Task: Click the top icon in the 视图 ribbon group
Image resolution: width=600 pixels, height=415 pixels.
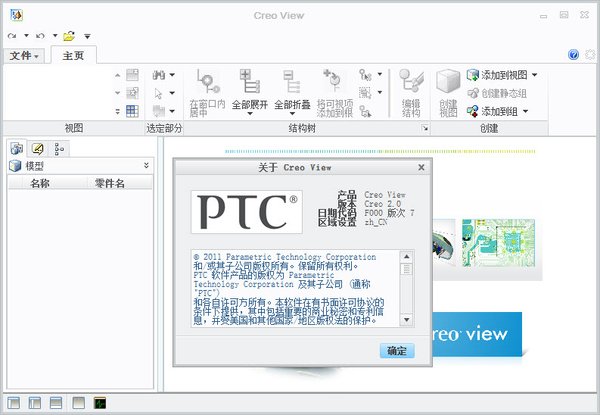Action: [132, 75]
